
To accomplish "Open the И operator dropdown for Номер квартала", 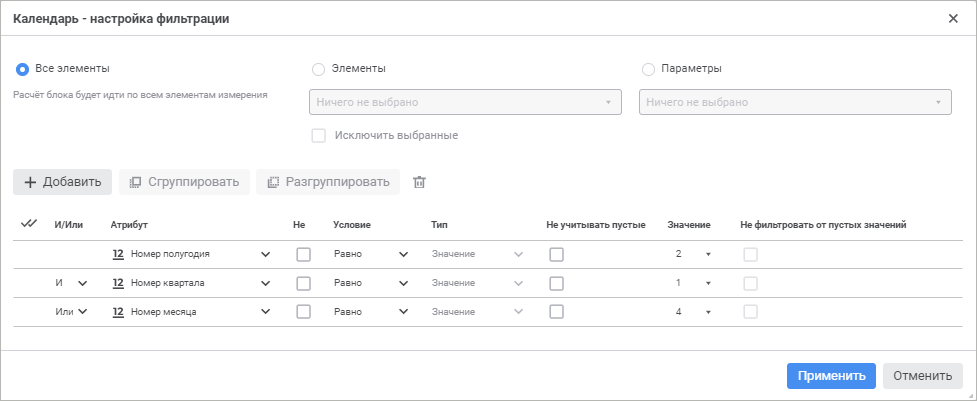I will pos(82,283).
